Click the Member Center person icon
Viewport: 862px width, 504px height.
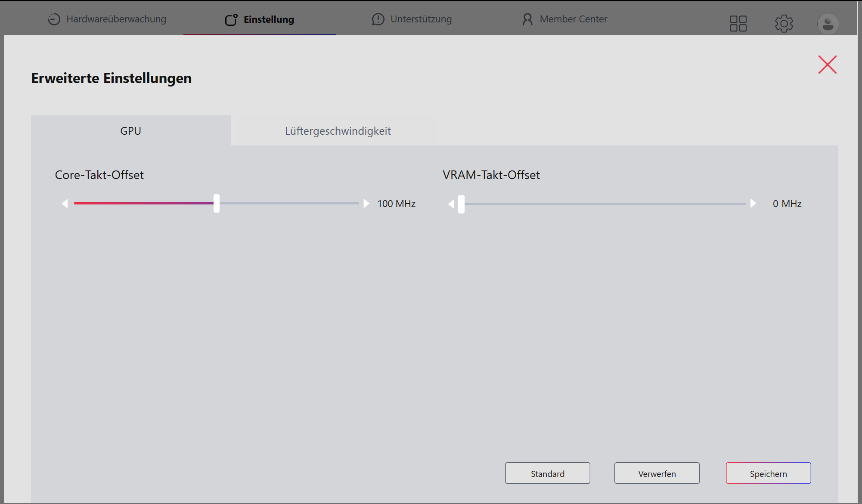527,19
